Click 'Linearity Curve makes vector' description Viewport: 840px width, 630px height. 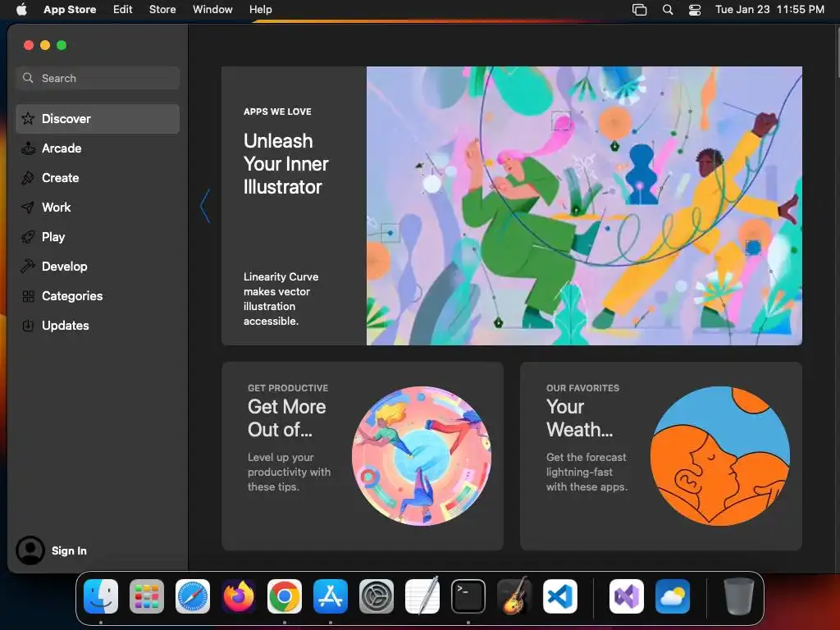[x=281, y=299]
